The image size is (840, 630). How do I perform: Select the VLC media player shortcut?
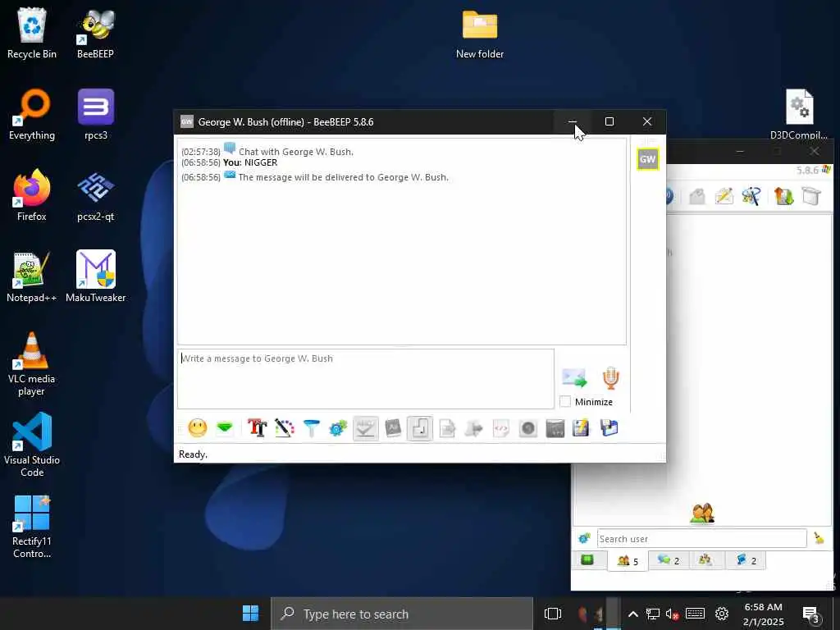point(32,364)
